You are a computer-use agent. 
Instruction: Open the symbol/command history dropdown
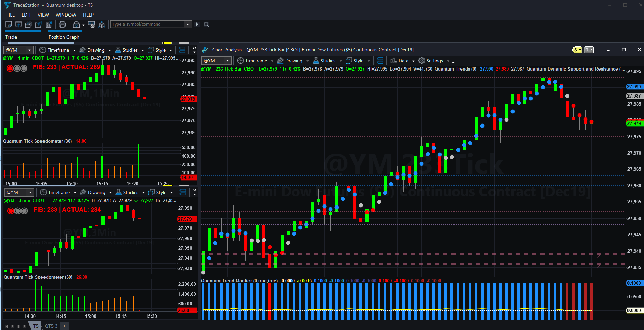[188, 24]
